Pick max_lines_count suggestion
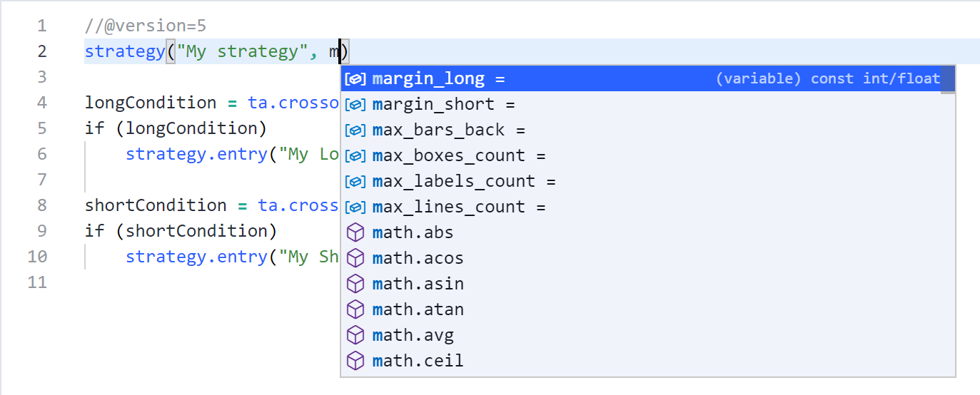The height and width of the screenshot is (395, 980). [x=647, y=207]
